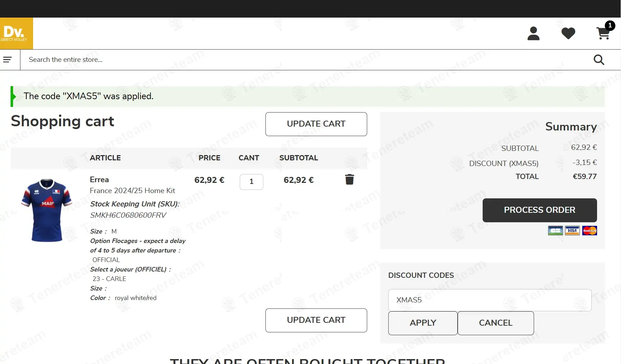Click the Visa payment card icon
Image resolution: width=621 pixels, height=364 pixels.
572,231
